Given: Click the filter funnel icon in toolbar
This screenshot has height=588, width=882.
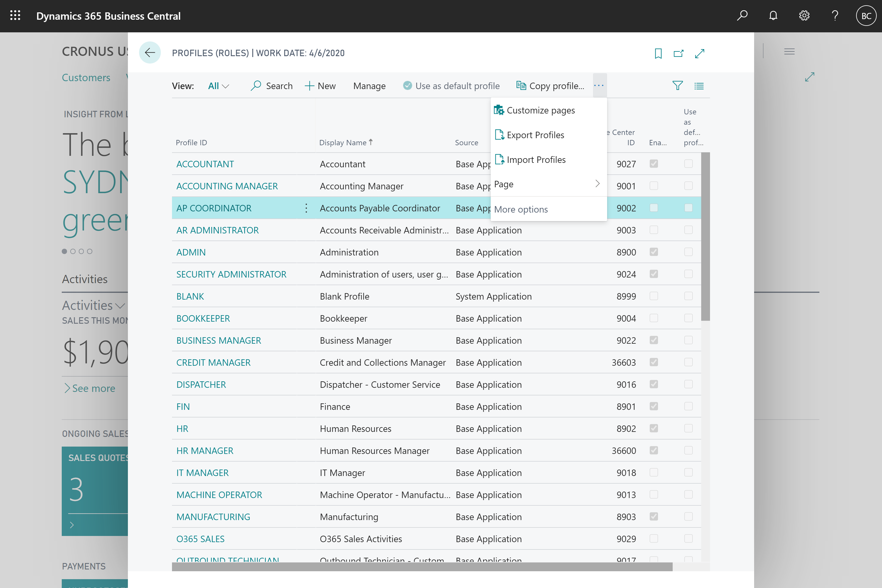Looking at the screenshot, I should coord(677,85).
